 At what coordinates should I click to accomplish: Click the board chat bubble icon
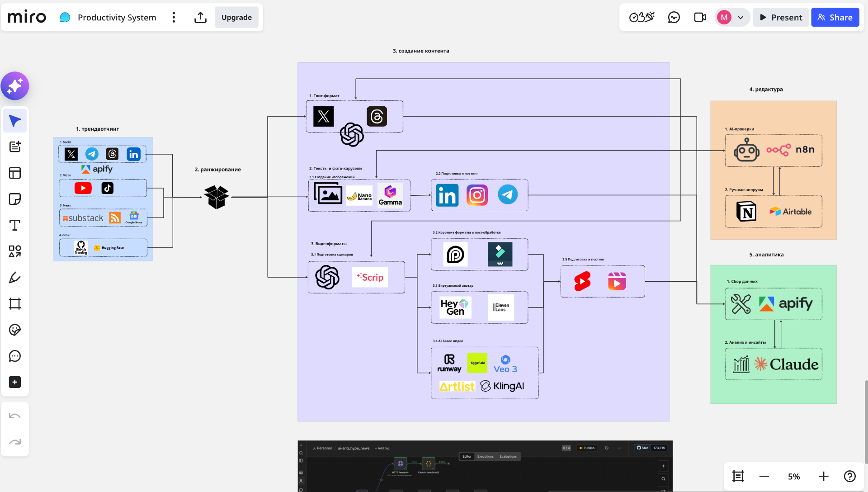[65, 18]
